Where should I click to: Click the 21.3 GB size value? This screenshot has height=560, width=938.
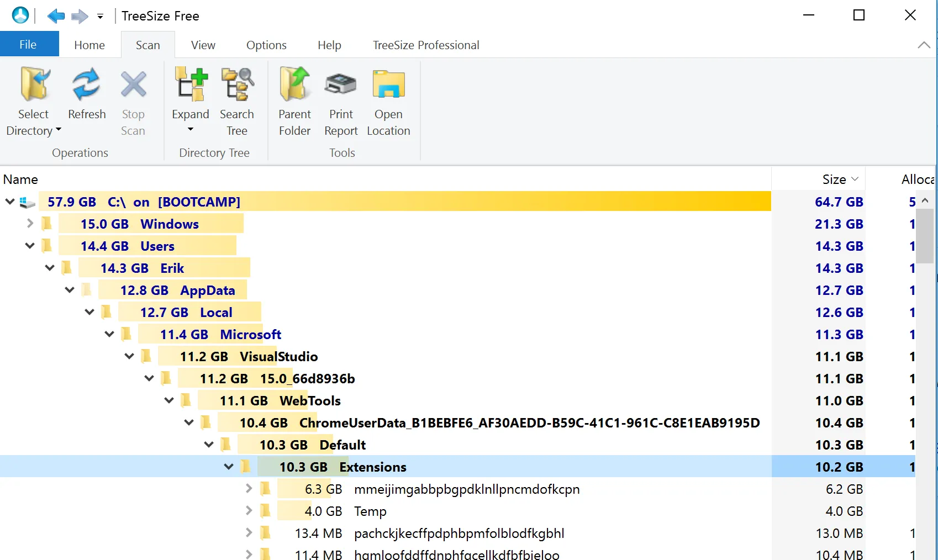pyautogui.click(x=839, y=224)
